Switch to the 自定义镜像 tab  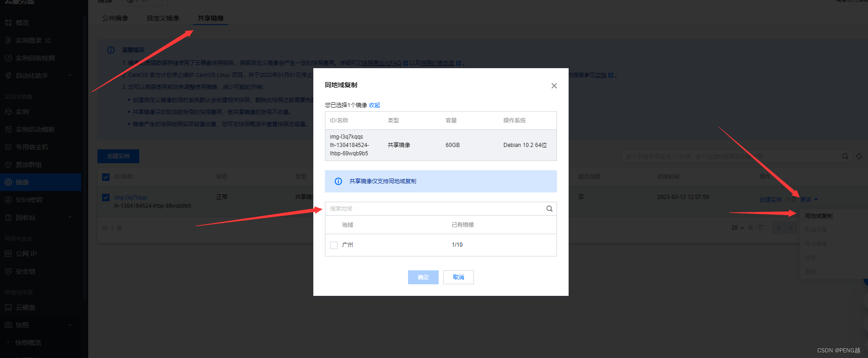(x=163, y=18)
